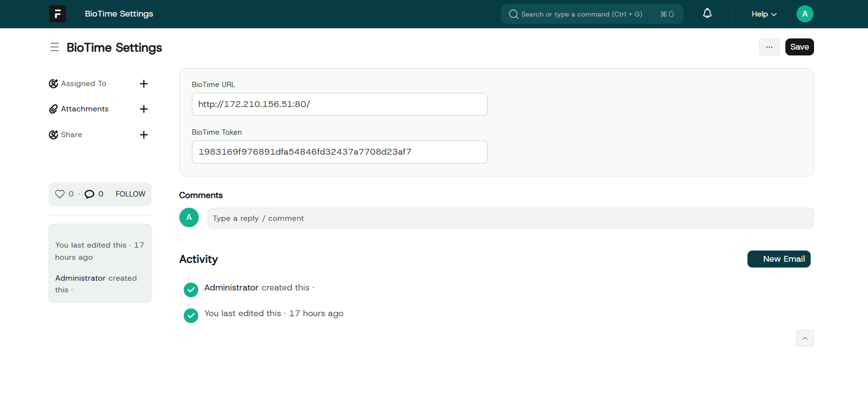Toggle the sidebar hamburger icon
The image size is (868, 395).
54,47
